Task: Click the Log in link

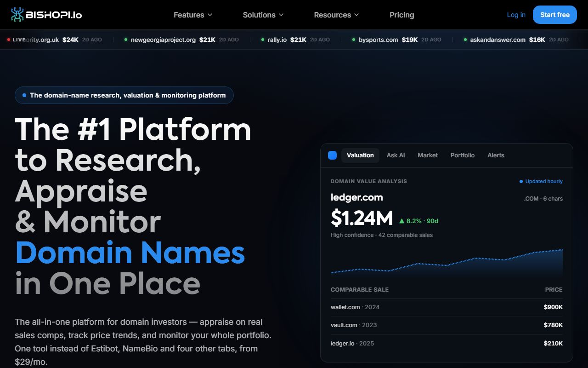Action: [x=516, y=15]
